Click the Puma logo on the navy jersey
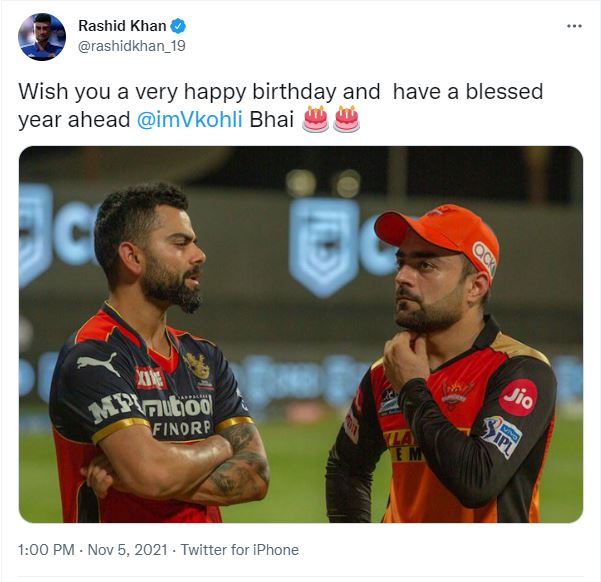Screen dimensions: 601x582 (97, 363)
